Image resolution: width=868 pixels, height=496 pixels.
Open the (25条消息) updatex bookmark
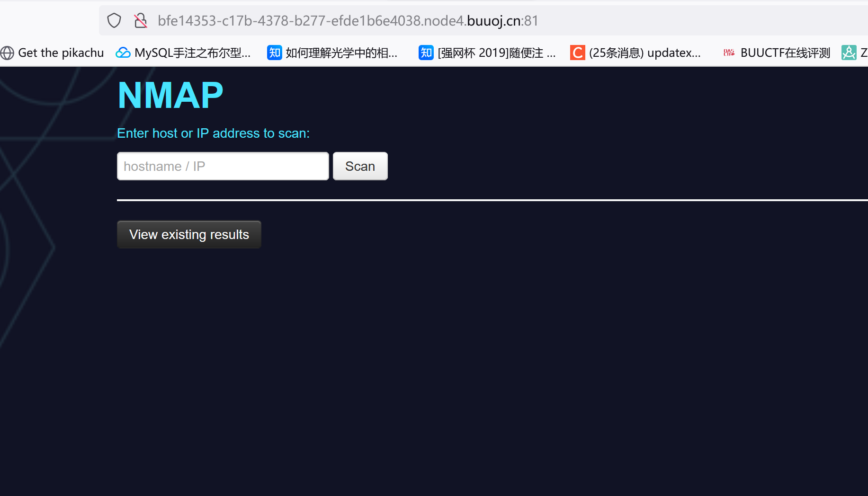coord(635,53)
